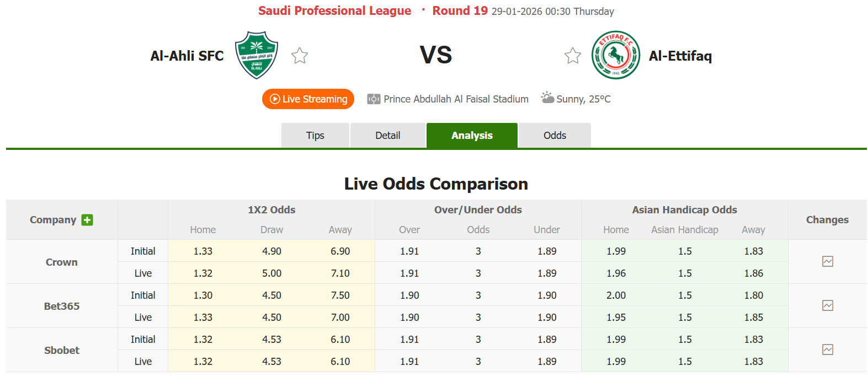Image resolution: width=868 pixels, height=382 pixels.
Task: Click the Round 19 label
Action: [x=460, y=10]
